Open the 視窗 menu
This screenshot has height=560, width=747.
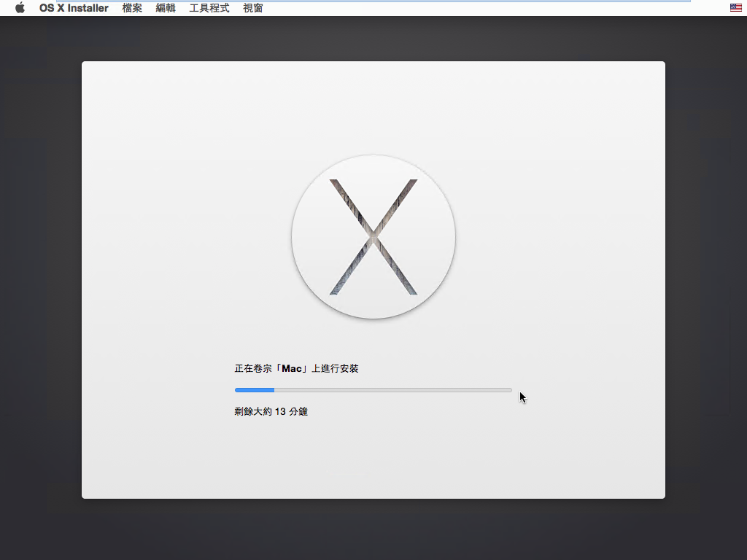click(x=252, y=8)
